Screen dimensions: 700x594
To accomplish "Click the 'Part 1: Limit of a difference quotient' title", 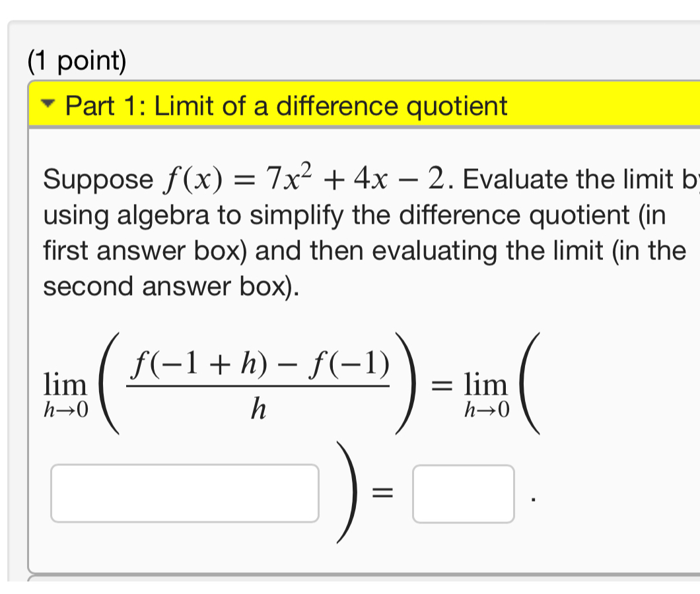I will (x=287, y=106).
